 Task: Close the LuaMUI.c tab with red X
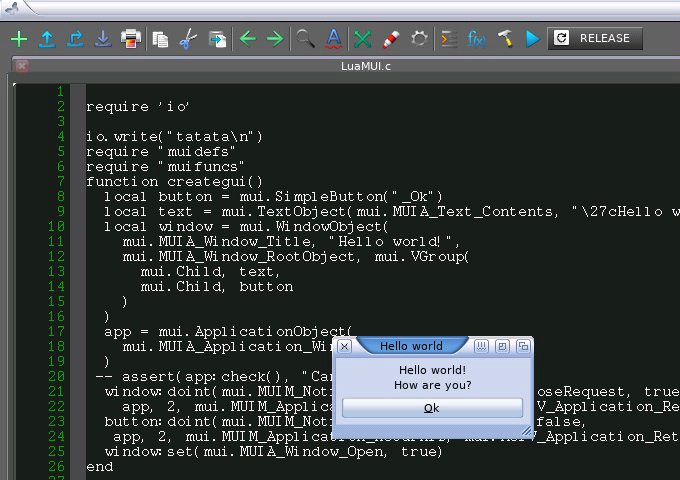click(x=22, y=66)
